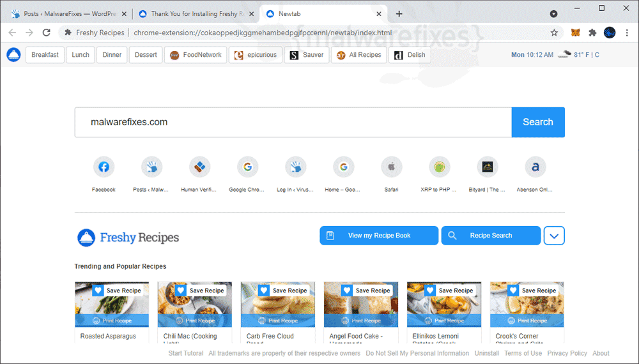Open the Crook's Corner recipe thumbnail

pyautogui.click(x=527, y=305)
